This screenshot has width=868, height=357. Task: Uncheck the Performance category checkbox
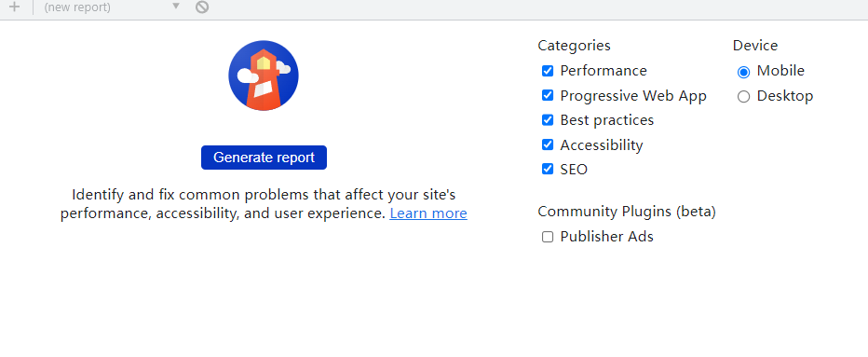click(x=548, y=71)
